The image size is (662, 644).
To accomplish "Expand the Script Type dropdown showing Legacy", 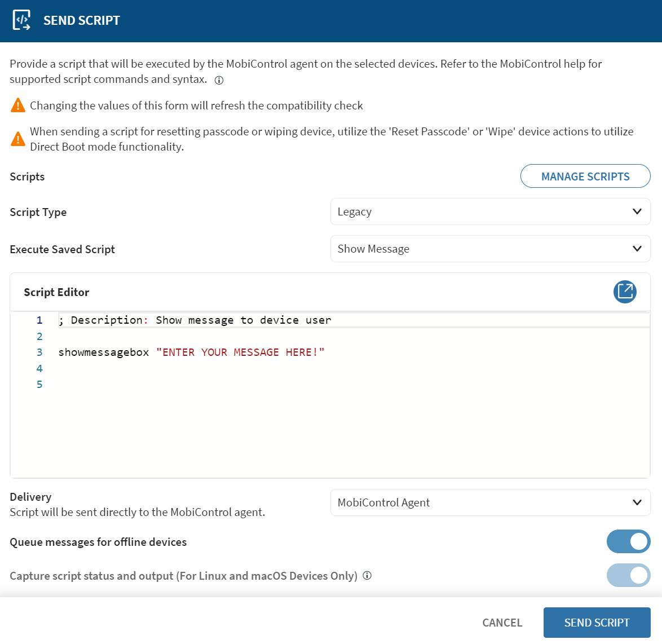I will coord(490,212).
